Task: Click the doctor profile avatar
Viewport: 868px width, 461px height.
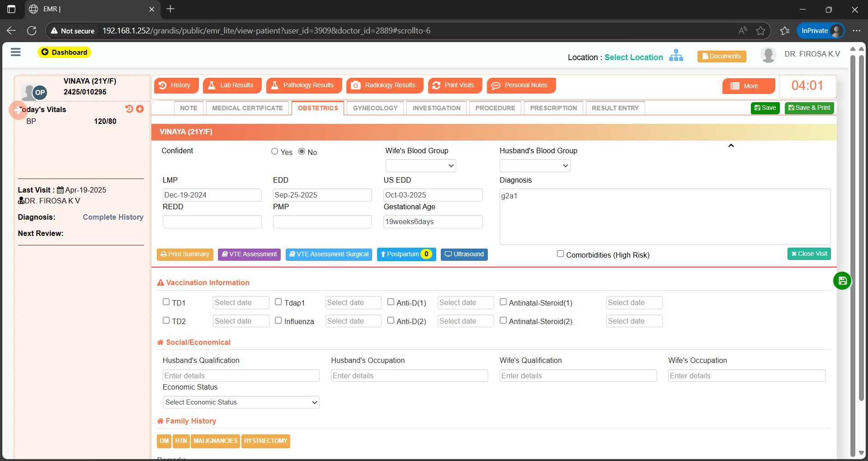Action: tap(768, 55)
